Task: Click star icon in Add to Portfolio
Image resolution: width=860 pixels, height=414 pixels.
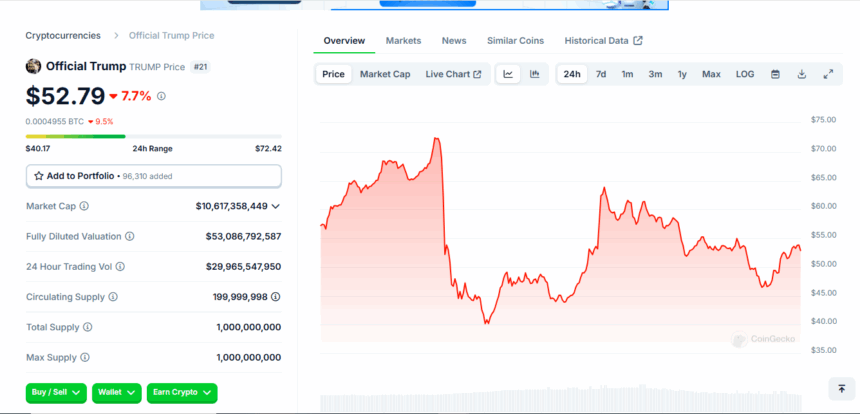Action: point(39,176)
